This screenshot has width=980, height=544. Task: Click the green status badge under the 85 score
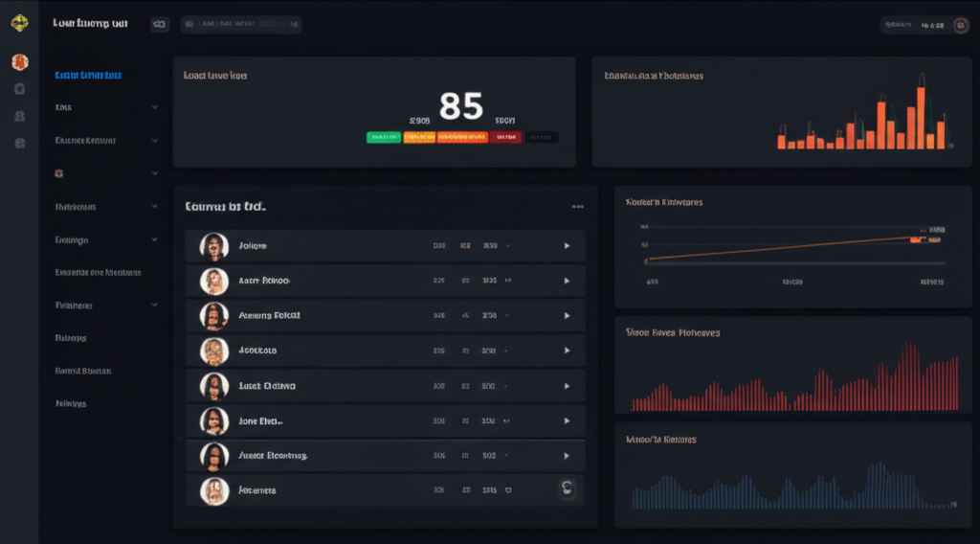point(383,137)
